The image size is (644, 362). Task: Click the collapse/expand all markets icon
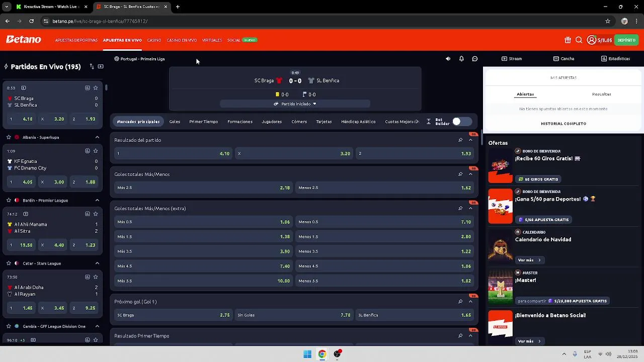429,122
